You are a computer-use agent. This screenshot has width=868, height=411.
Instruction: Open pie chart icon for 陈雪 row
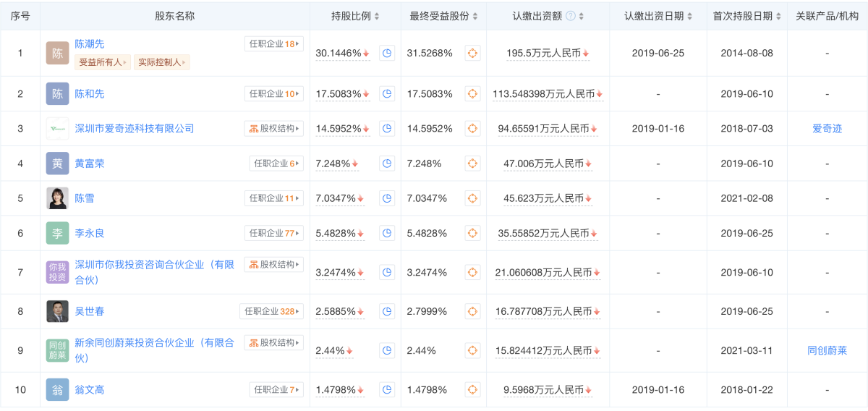coord(387,198)
